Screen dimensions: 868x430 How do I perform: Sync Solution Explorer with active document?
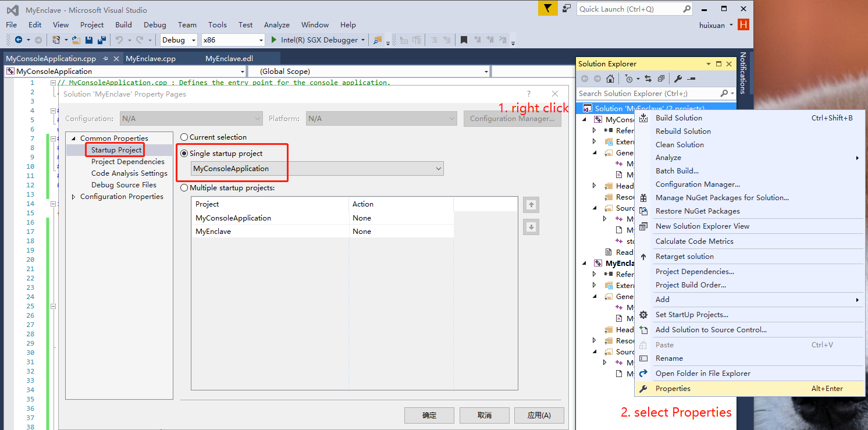click(648, 79)
